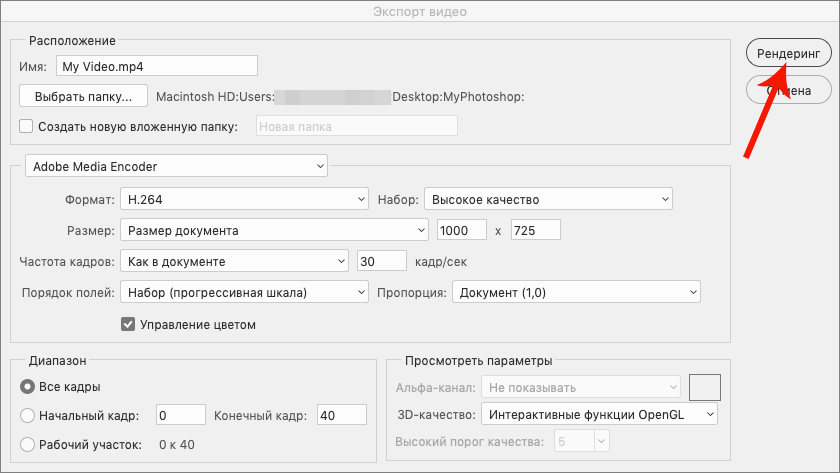Click the width field showing 1000
Viewport: 840px width, 473px height.
click(x=461, y=230)
